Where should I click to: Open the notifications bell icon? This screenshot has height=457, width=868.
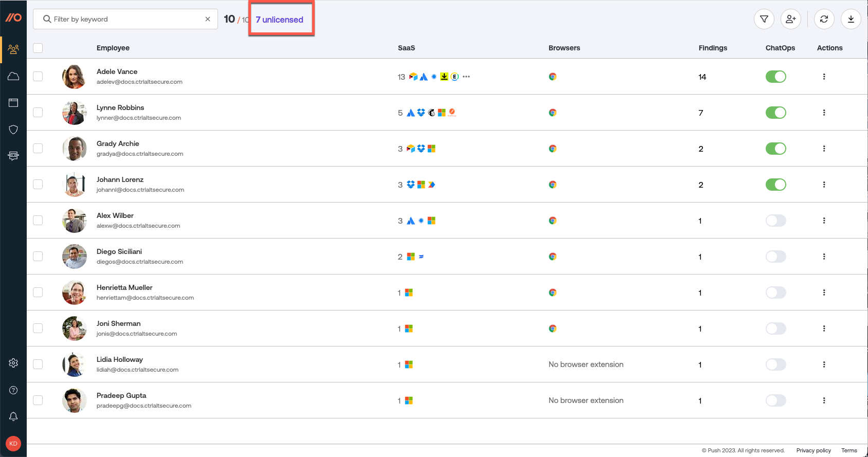[x=13, y=416]
